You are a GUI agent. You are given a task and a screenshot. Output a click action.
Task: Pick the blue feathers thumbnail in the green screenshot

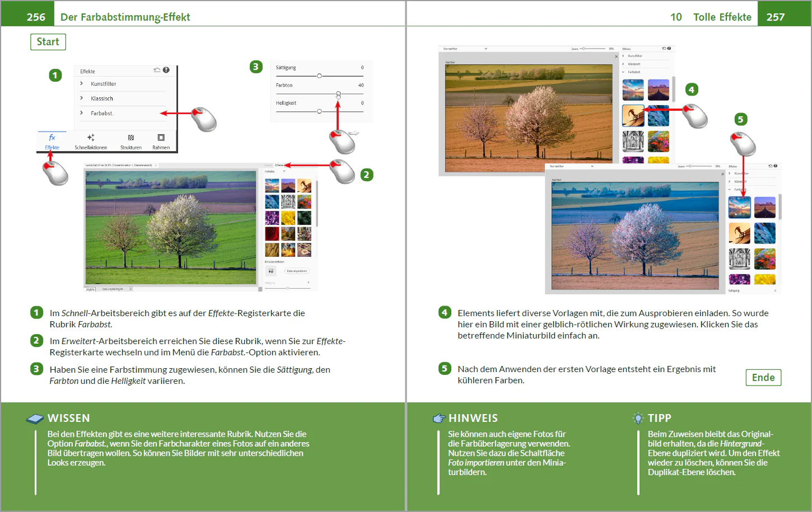272,201
